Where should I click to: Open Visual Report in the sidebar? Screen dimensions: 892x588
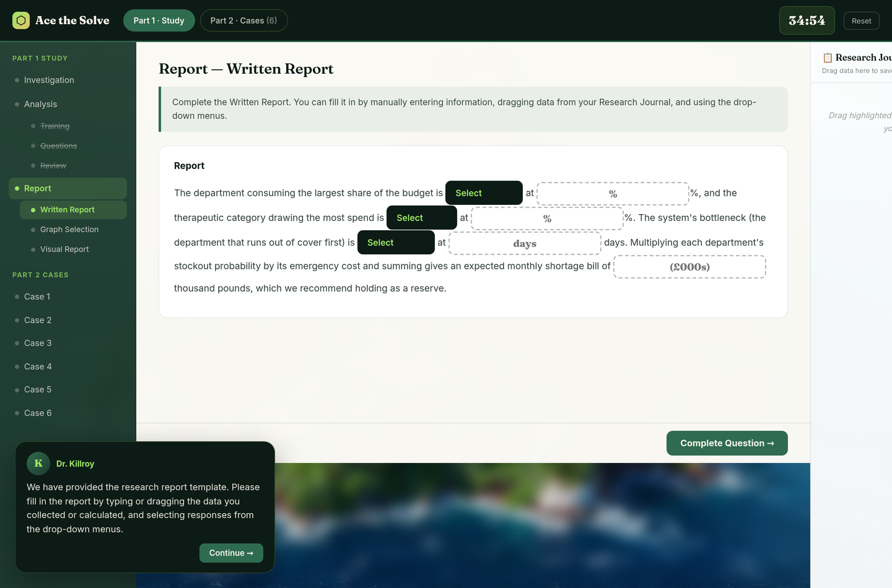click(73, 249)
